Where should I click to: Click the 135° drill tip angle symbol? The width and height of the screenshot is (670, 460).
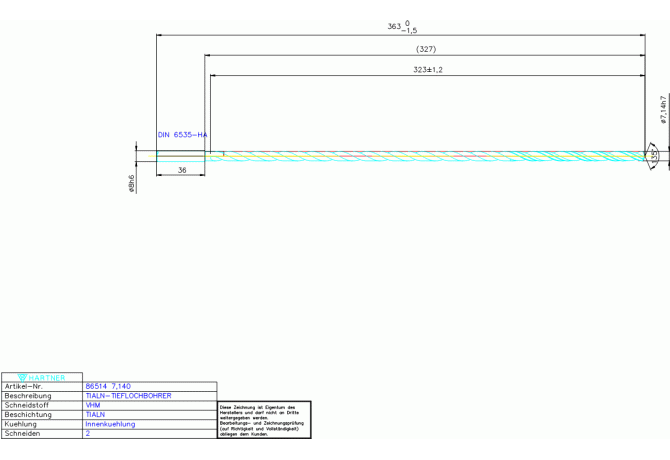(652, 155)
